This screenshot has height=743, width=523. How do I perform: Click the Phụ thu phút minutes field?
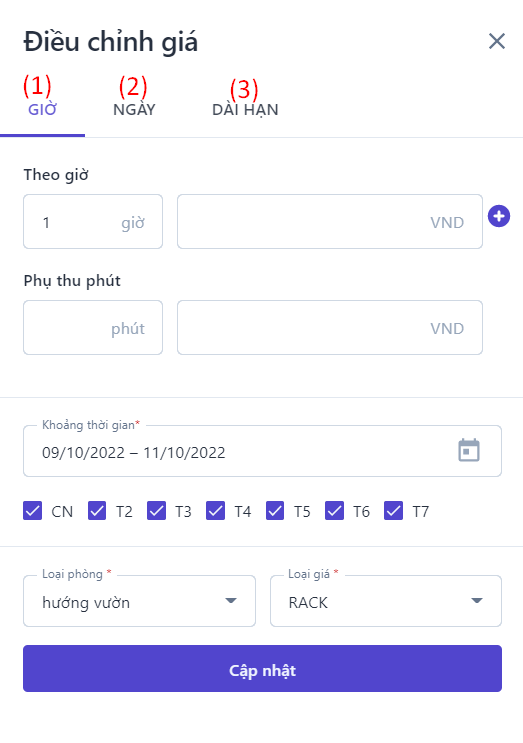93,327
